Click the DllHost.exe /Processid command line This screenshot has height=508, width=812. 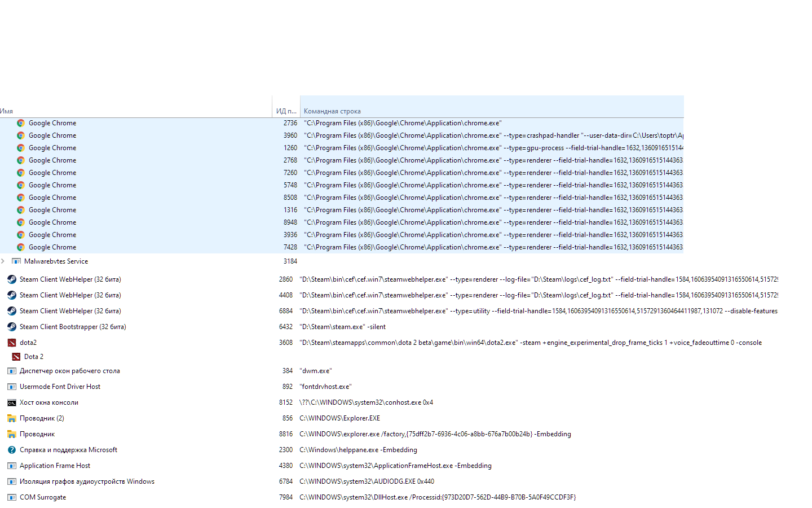coord(438,497)
